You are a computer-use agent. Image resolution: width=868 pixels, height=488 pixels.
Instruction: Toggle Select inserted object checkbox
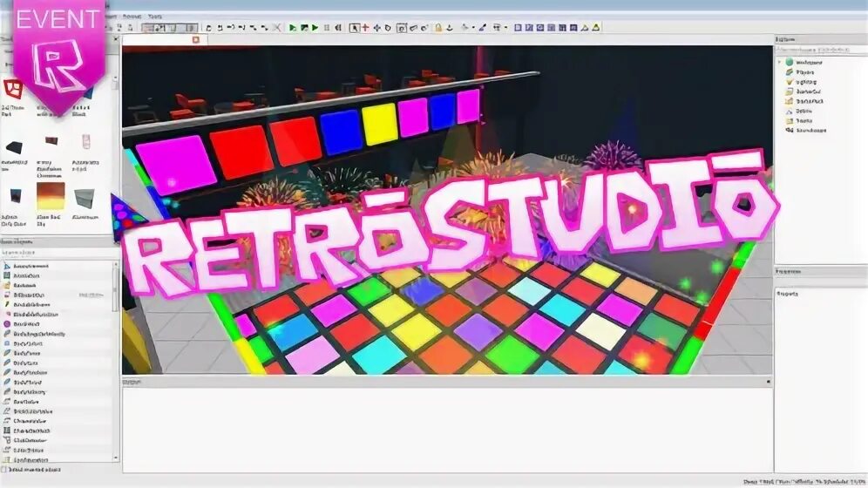coord(4,470)
